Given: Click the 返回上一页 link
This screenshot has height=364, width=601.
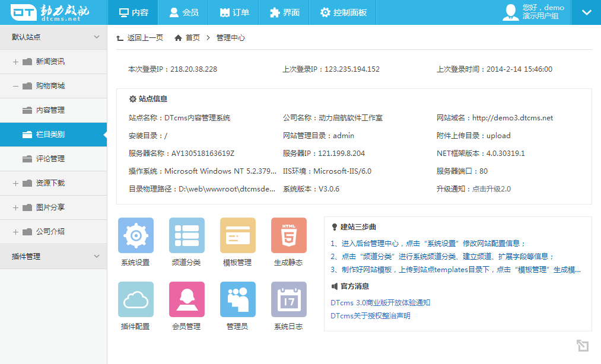Looking at the screenshot, I should coord(145,37).
